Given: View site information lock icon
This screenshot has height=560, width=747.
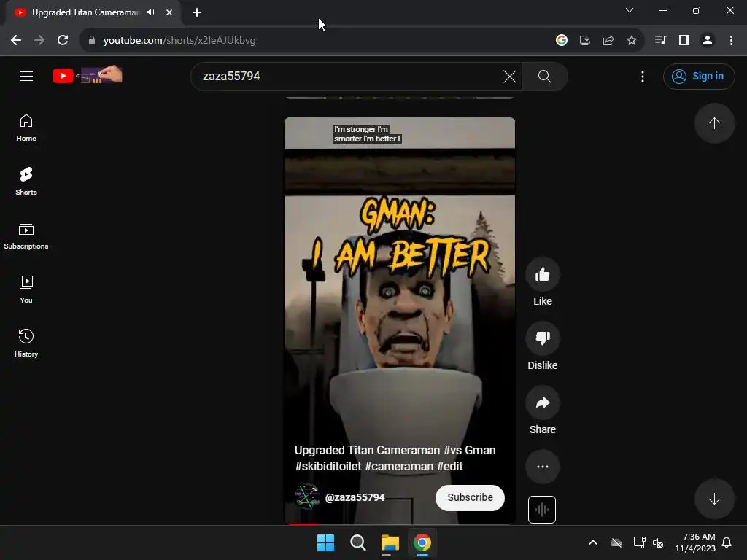Looking at the screenshot, I should [x=92, y=41].
